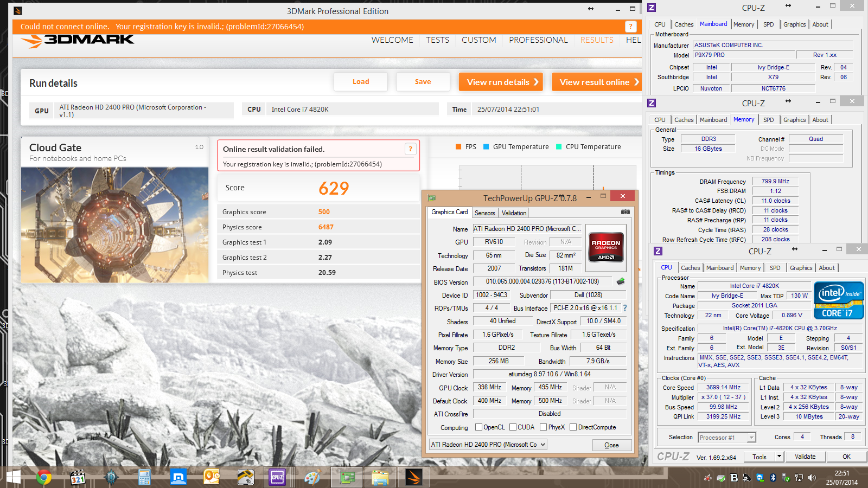Click the Bus Interface question mark in GPU-Z

tap(625, 308)
